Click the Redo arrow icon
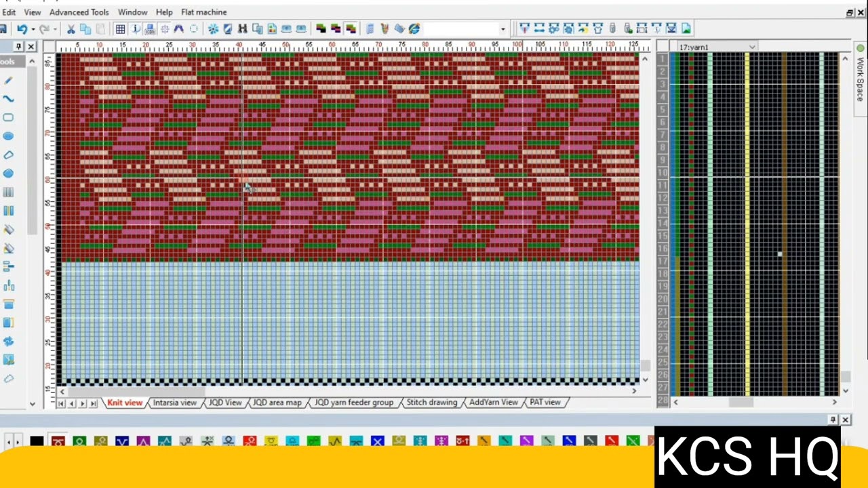 click(44, 28)
